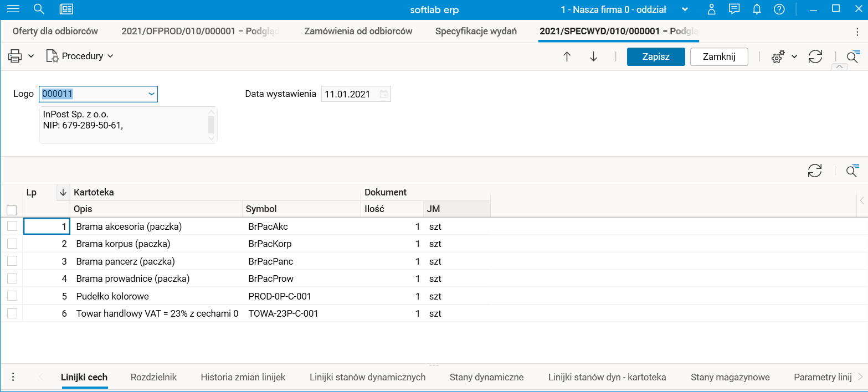Open the Logo combo box dropdown

pos(151,94)
